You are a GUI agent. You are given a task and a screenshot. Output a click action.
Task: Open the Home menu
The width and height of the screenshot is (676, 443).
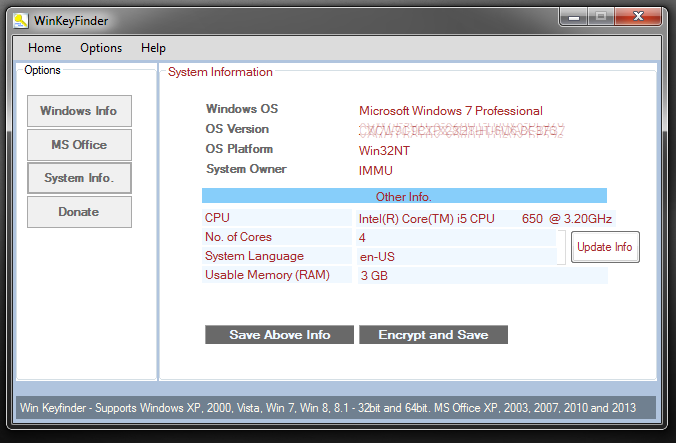44,48
